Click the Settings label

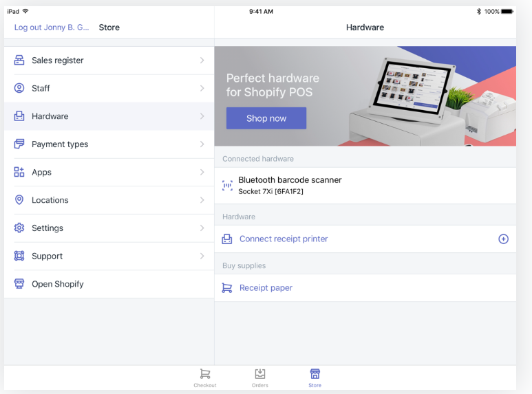[47, 228]
